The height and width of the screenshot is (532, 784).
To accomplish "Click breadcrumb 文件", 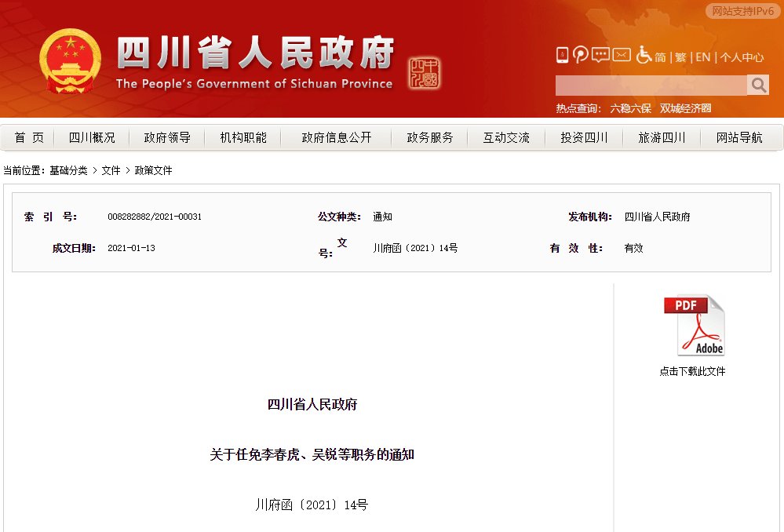I will (111, 170).
